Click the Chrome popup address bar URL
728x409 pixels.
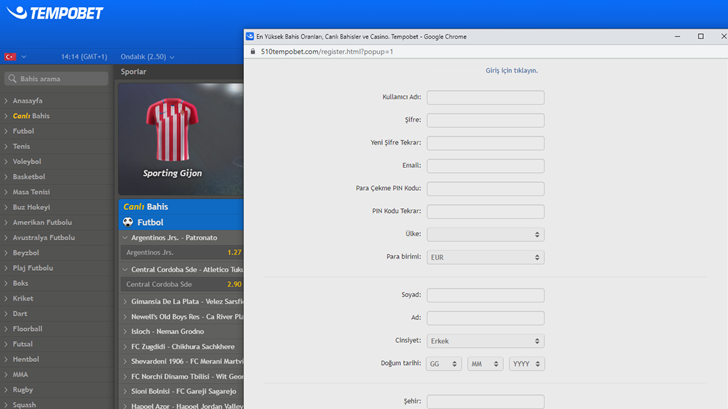tap(327, 52)
